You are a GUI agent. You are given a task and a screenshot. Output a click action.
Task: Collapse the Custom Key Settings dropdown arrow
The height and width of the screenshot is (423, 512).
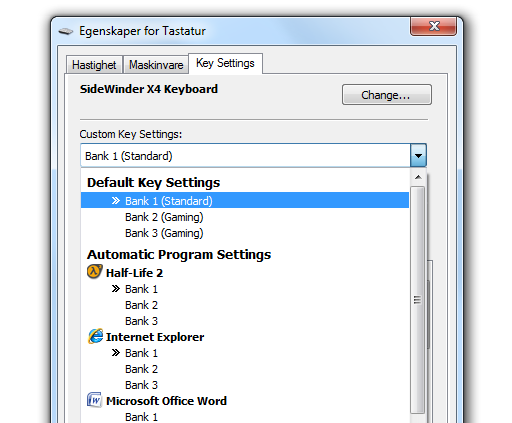pos(418,155)
